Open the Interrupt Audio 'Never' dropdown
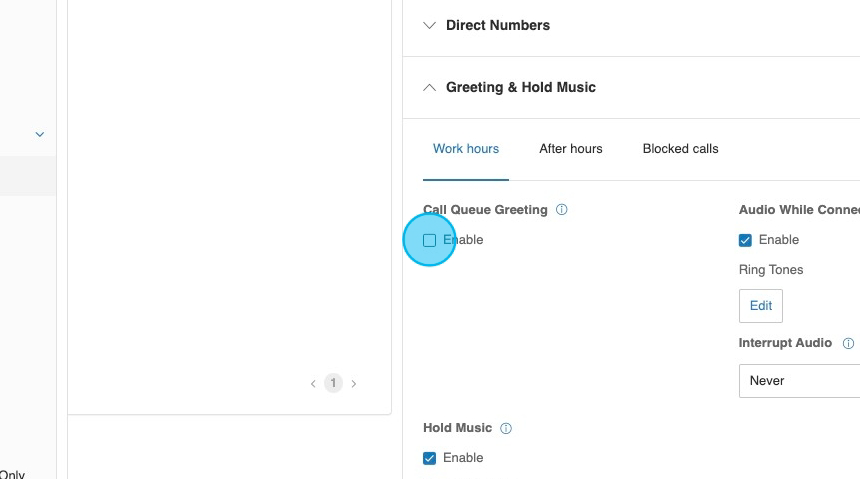Viewport: 860px width, 479px height. pos(798,381)
